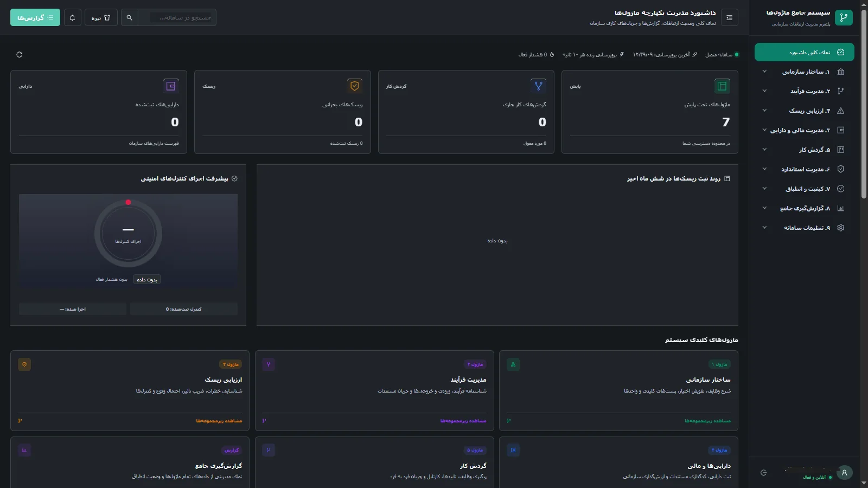
Task: Click the green branch logo icon
Action: tap(844, 17)
